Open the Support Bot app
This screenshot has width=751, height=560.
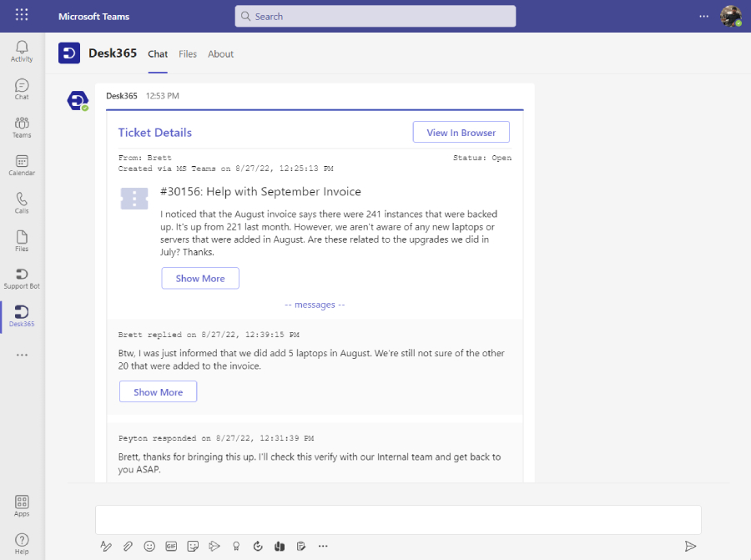22,279
